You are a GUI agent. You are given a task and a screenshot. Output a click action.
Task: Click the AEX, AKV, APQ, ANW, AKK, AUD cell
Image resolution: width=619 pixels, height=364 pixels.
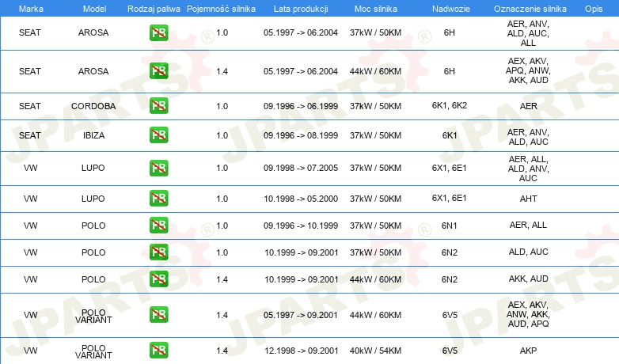tap(528, 70)
